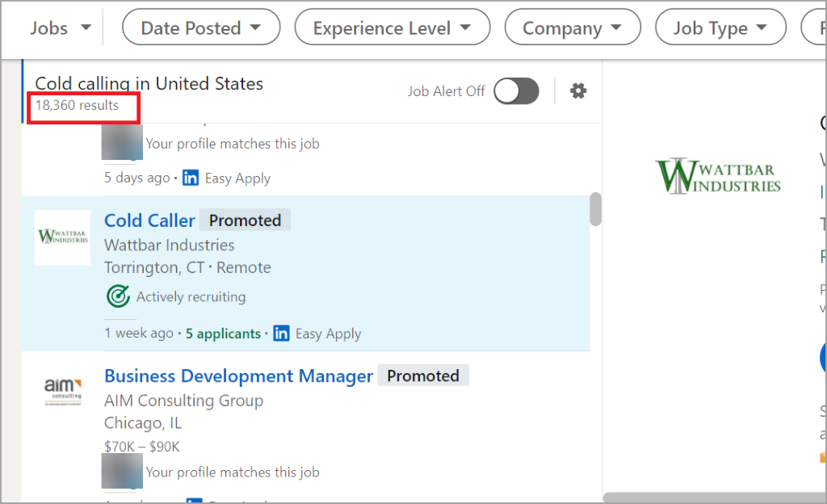Click the Actively recruiting target icon
827x504 pixels.
(x=118, y=296)
